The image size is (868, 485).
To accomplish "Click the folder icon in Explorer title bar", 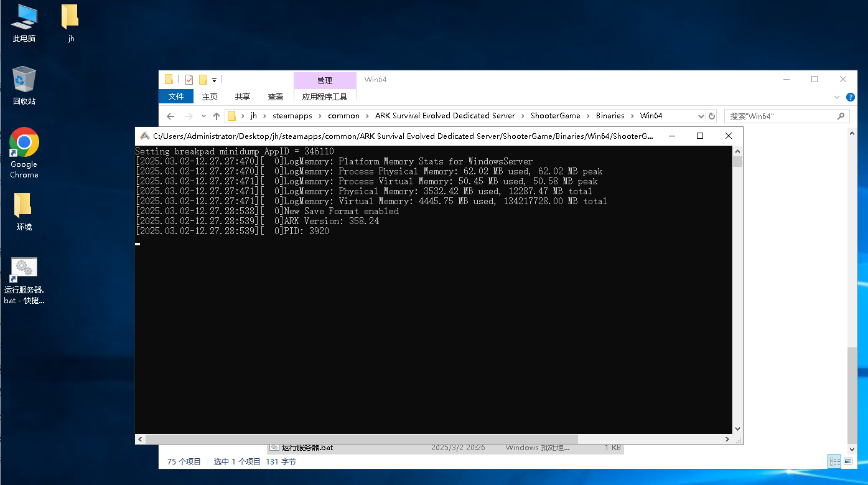I will 169,80.
